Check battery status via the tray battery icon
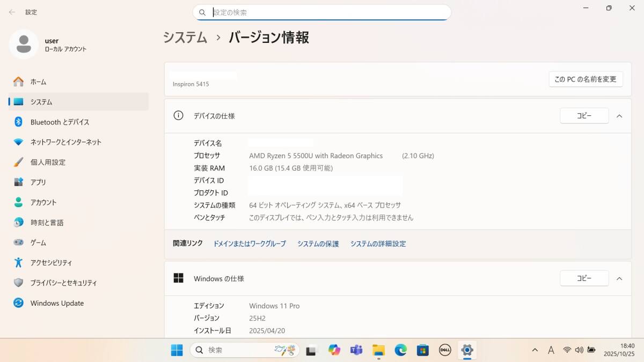 click(591, 350)
